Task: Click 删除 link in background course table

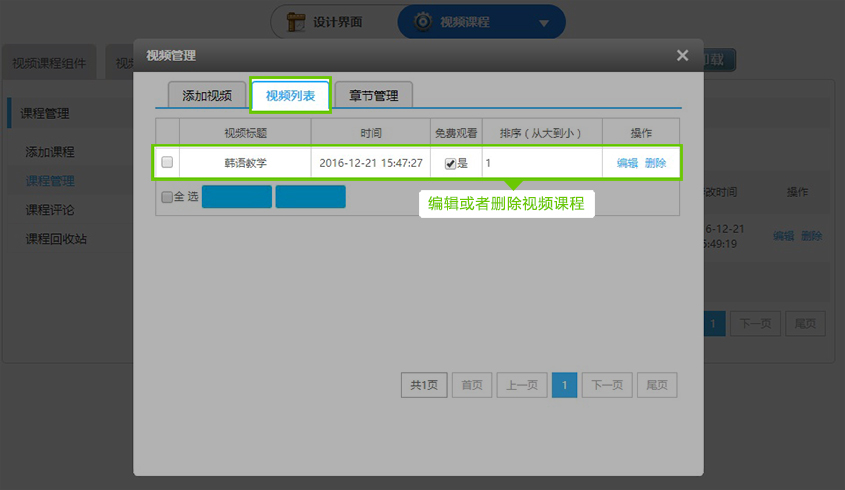Action: [x=812, y=236]
